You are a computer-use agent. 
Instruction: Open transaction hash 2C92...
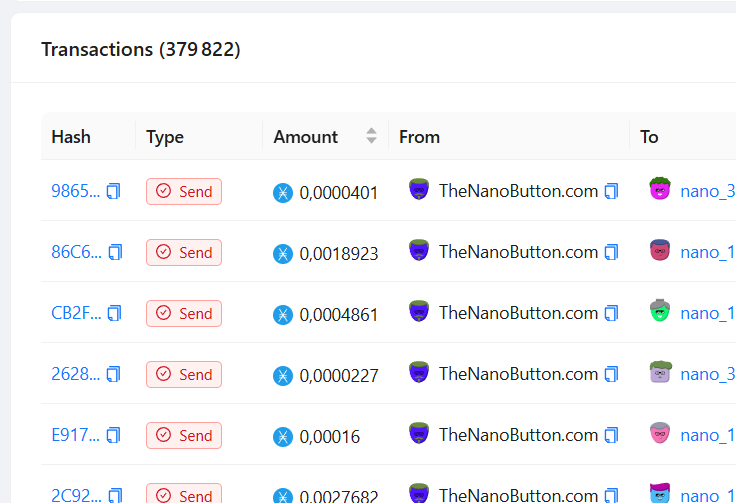[x=77, y=495]
